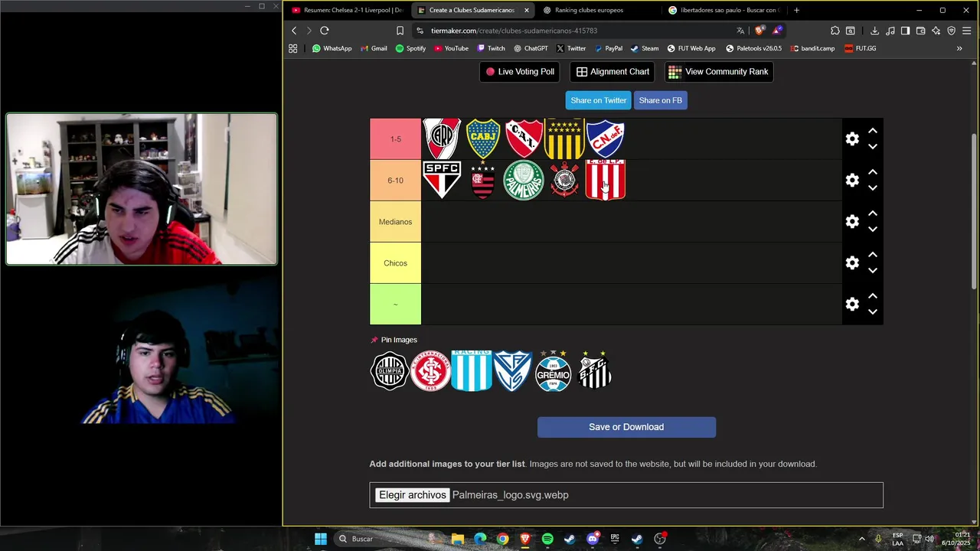Viewport: 980px width, 551px height.
Task: Share on Twitter
Action: coord(599,100)
